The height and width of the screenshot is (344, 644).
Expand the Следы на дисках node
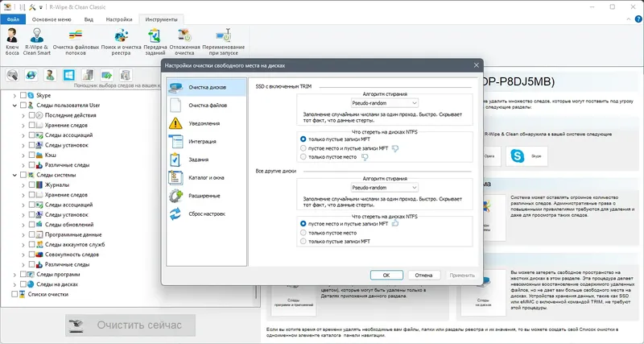[x=14, y=284]
